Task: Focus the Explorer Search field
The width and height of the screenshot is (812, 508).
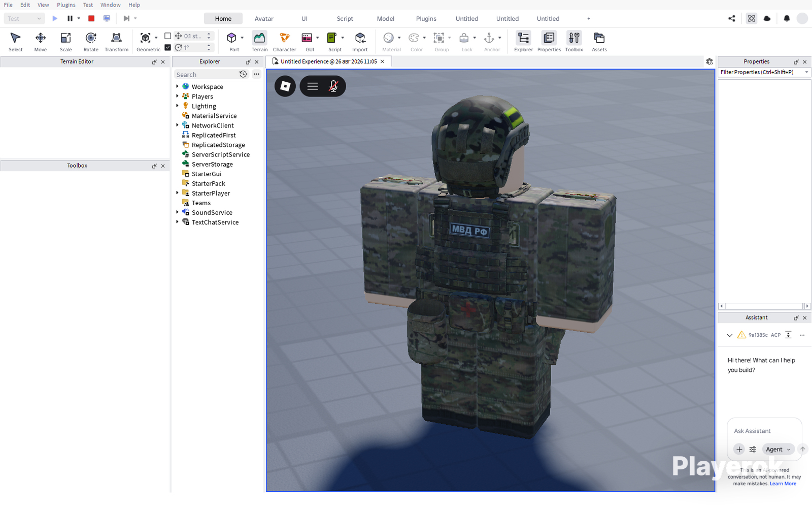Action: click(207, 74)
